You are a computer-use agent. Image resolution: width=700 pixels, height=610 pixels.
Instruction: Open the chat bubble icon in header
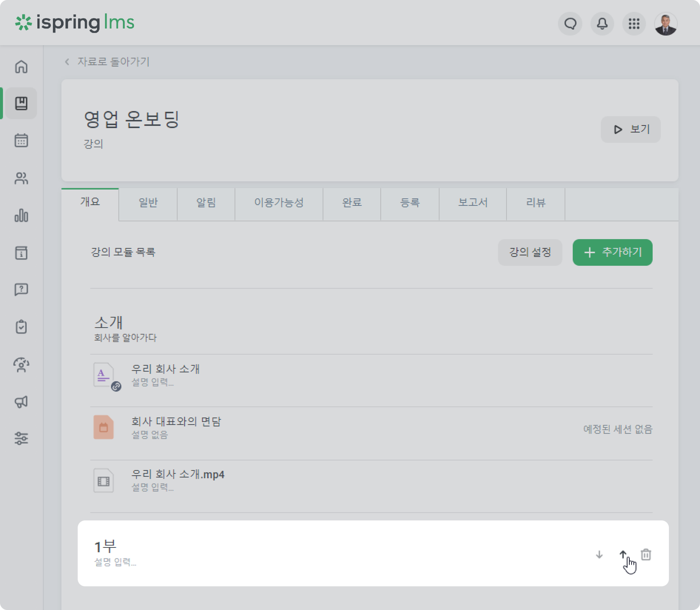tap(570, 24)
